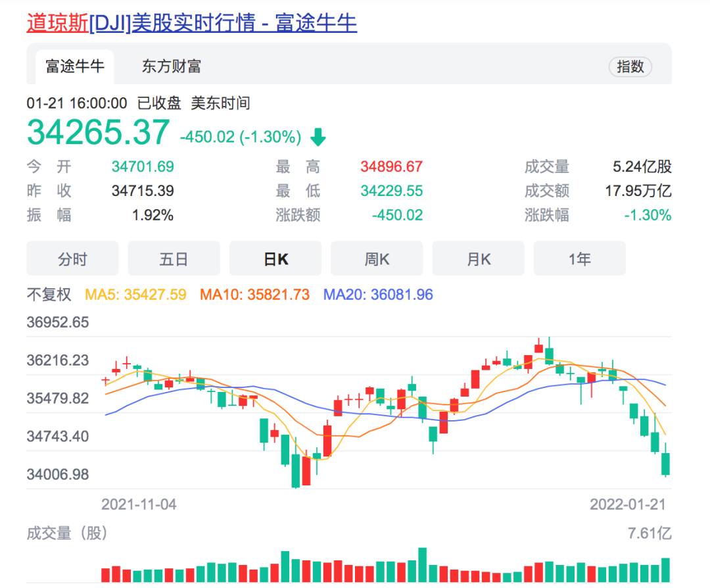
Task: Click the 最高 high value 34896.67
Action: click(x=391, y=166)
